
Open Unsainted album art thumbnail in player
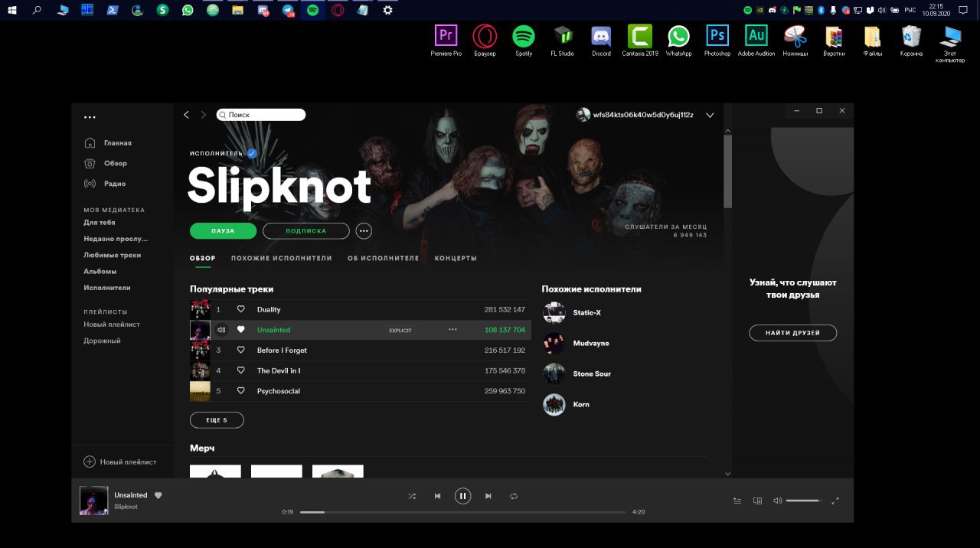click(93, 501)
